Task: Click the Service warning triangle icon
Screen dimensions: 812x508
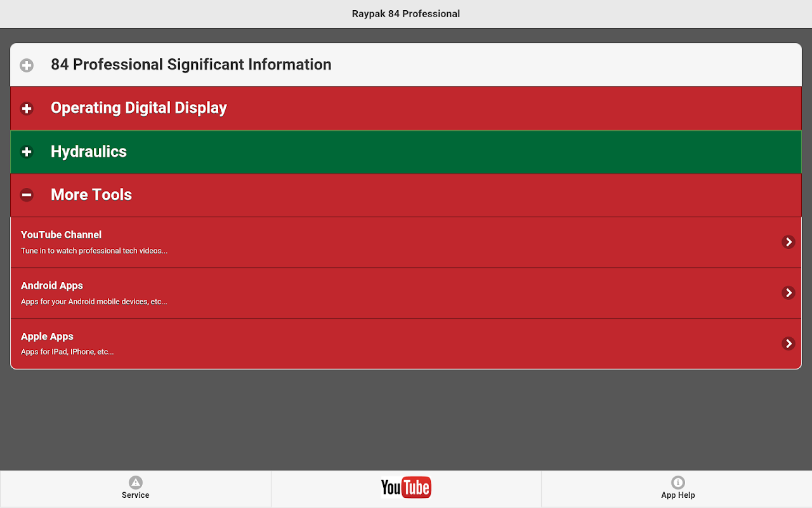Action: tap(135, 483)
